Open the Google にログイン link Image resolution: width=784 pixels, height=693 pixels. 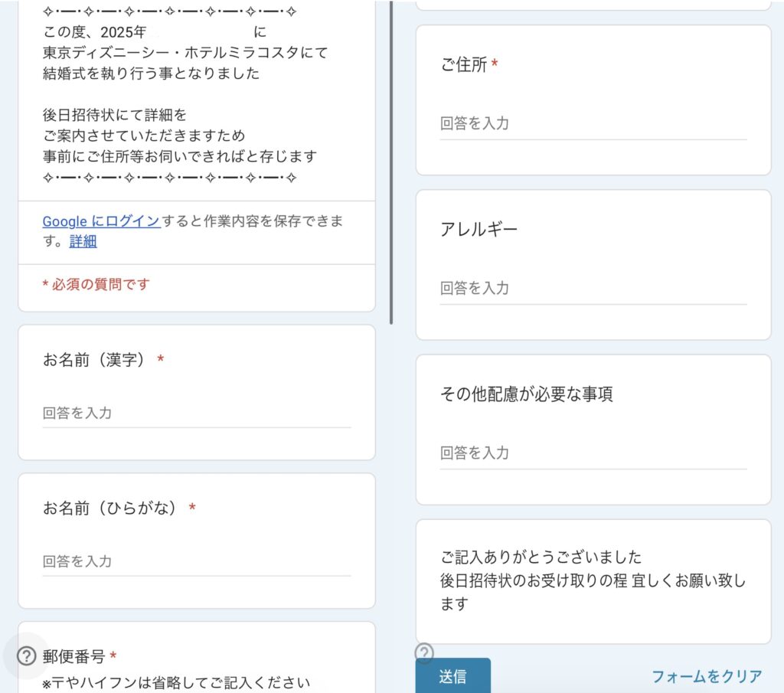pos(101,221)
